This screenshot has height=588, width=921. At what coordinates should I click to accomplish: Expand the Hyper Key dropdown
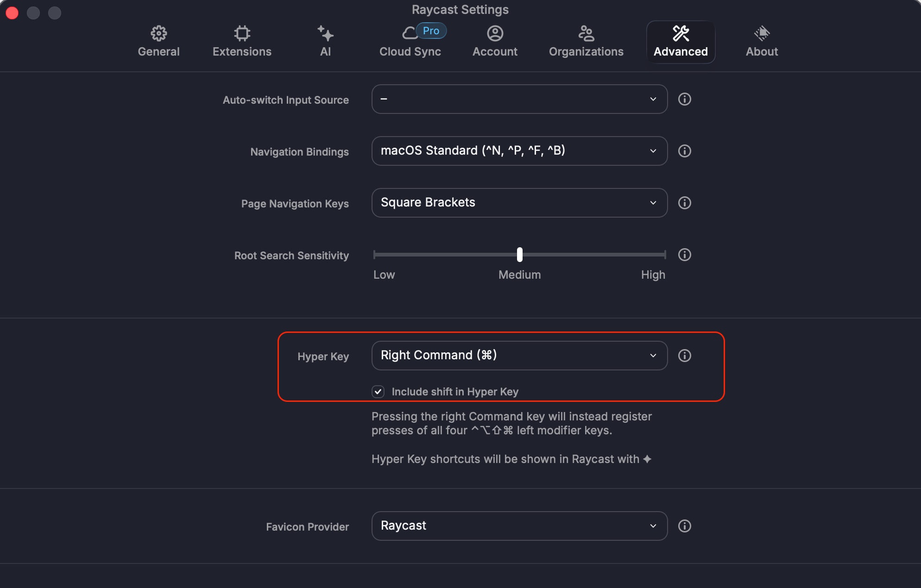coord(519,356)
